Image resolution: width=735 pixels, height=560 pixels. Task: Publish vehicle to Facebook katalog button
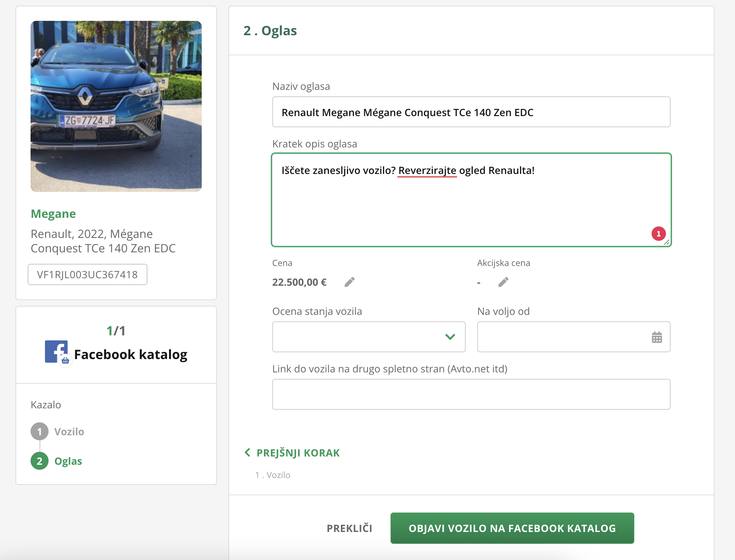(x=512, y=528)
